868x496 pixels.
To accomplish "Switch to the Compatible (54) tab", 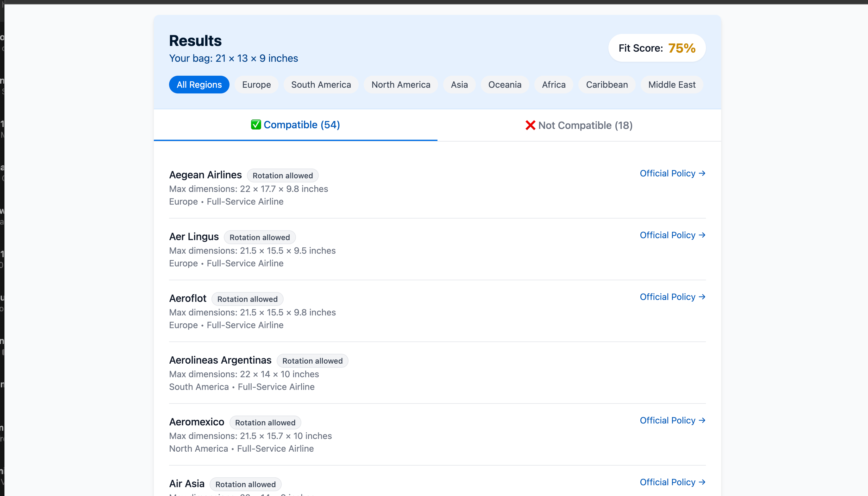I will pos(295,125).
